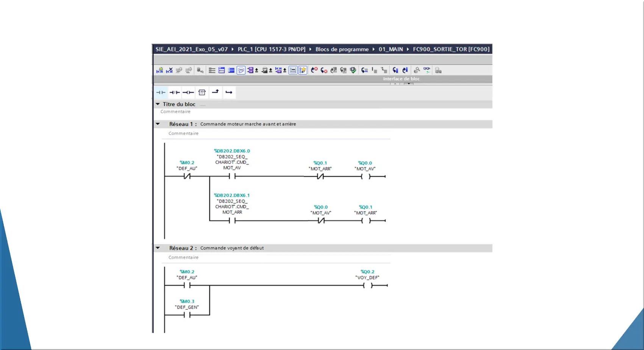Click the %M0.3 address
The height and width of the screenshot is (350, 644).
[187, 301]
